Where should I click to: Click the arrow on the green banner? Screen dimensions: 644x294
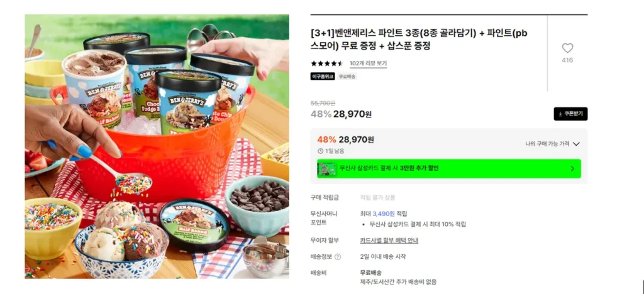(x=573, y=168)
